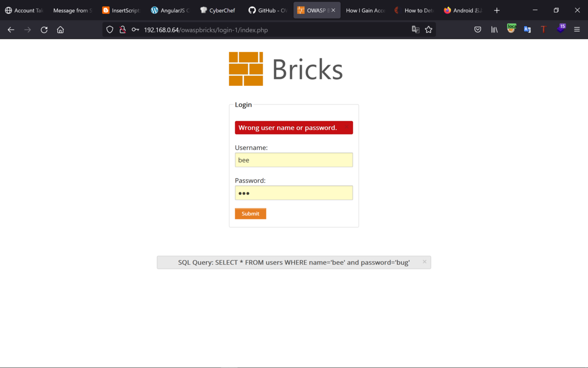Image resolution: width=588 pixels, height=368 pixels.
Task: Open the green 'loca' extension icon
Action: click(511, 28)
